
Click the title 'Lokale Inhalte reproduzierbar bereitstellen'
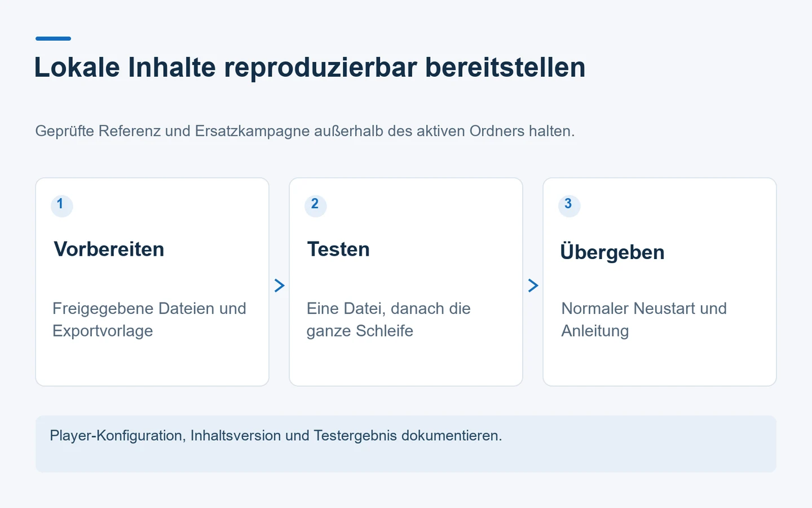[x=310, y=68]
